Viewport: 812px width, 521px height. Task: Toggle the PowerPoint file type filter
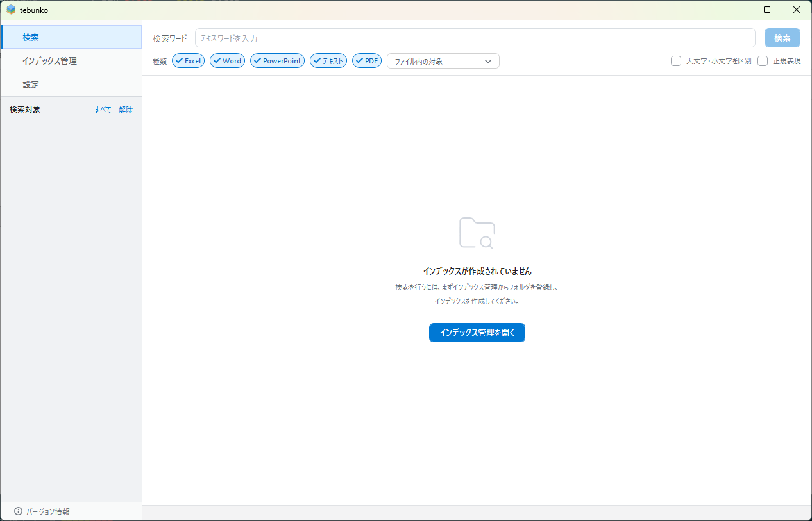point(277,61)
